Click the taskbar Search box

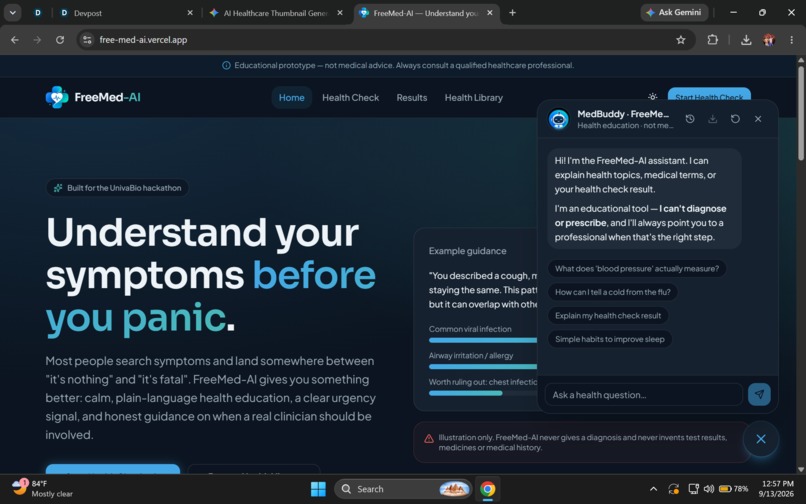pyautogui.click(x=403, y=489)
